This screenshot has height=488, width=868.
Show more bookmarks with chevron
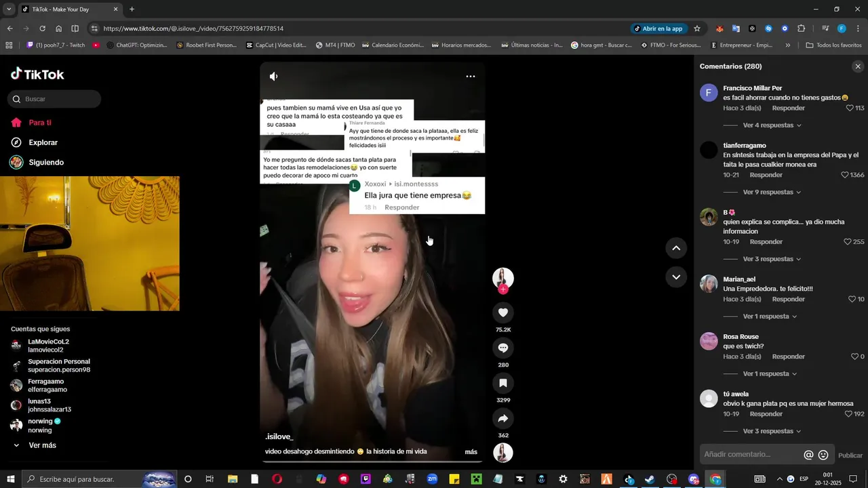coord(787,45)
